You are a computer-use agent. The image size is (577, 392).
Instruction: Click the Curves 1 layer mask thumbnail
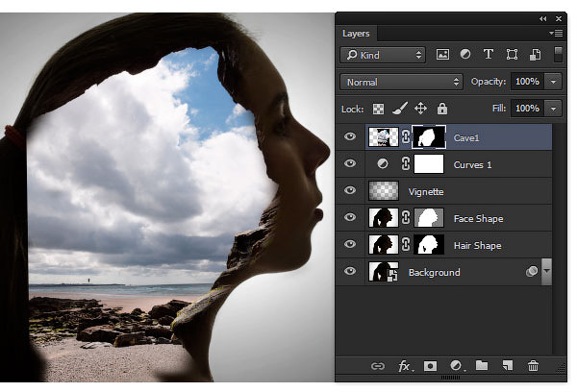pyautogui.click(x=429, y=163)
